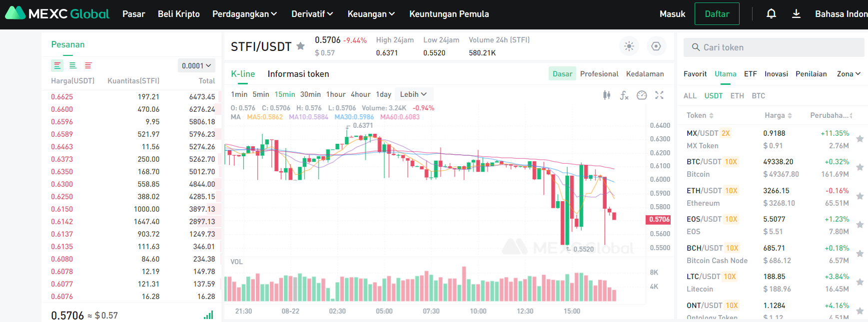Open the Favorit token tab
The height and width of the screenshot is (322, 868).
[x=695, y=74]
